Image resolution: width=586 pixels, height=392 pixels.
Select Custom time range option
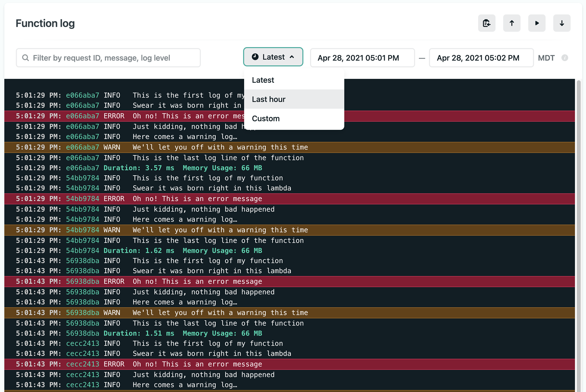pos(266,119)
